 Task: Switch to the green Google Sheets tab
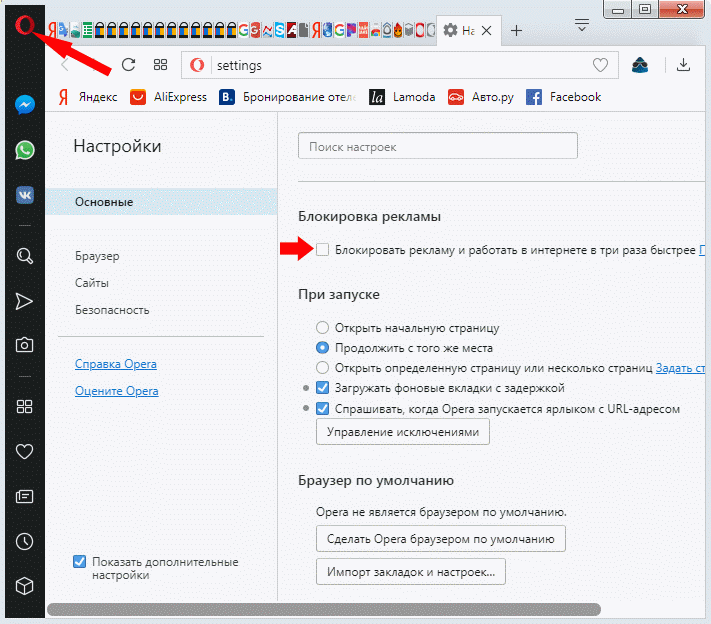click(88, 30)
